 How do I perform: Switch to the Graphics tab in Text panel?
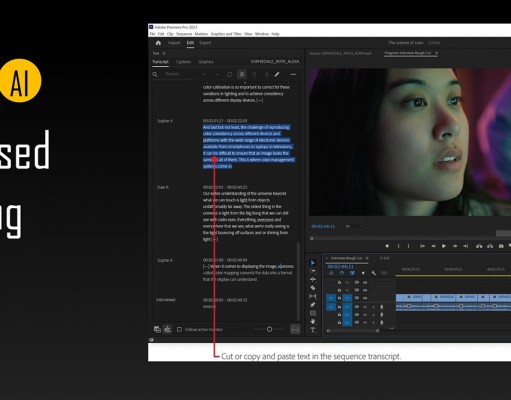click(206, 62)
